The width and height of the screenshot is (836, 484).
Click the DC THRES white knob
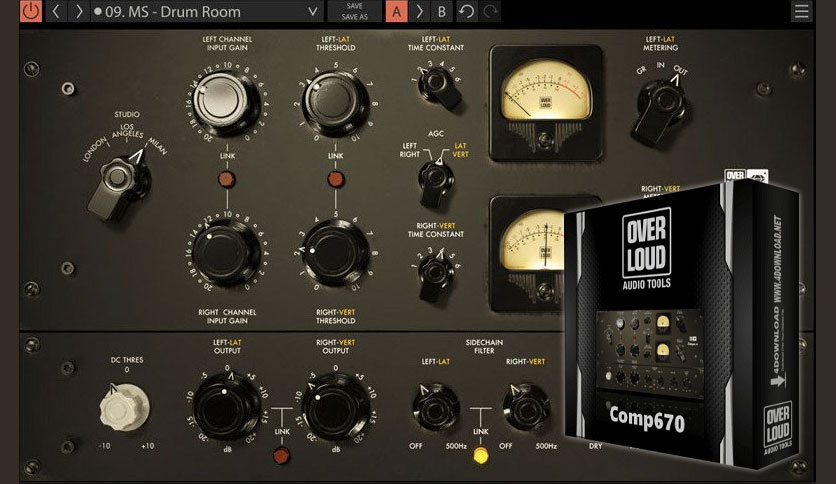124,408
